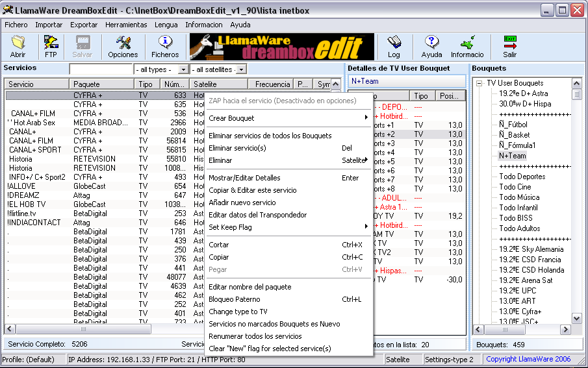Expand the Set Keep Flag submenu
The width and height of the screenshot is (588, 368).
pyautogui.click(x=289, y=227)
